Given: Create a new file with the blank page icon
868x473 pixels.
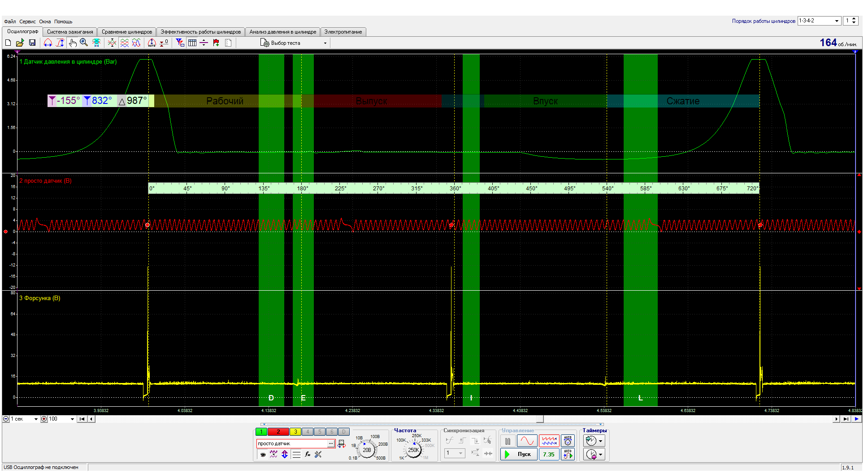Looking at the screenshot, I should tap(8, 43).
